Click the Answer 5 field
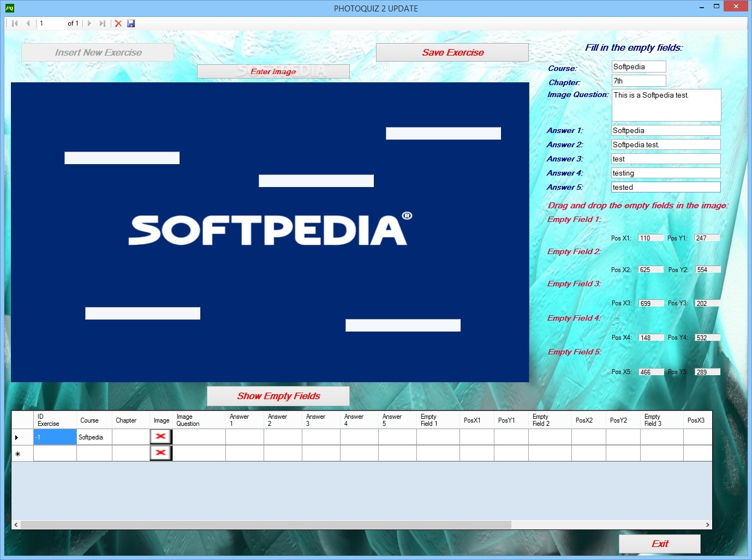Viewport: 752px width, 560px height. pyautogui.click(x=666, y=187)
